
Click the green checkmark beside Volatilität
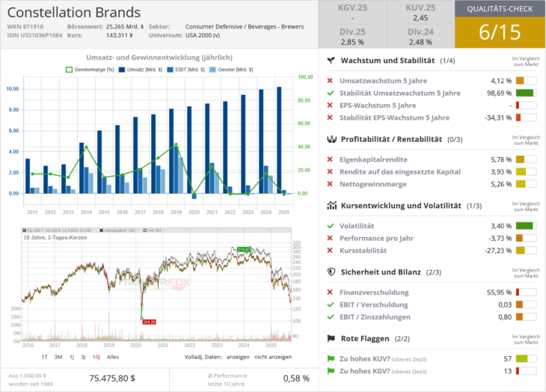coord(331,226)
